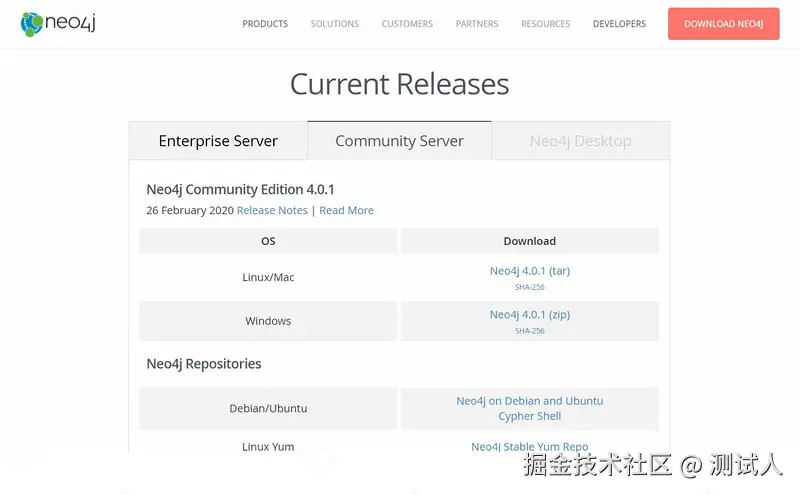The width and height of the screenshot is (800, 495).
Task: Open the Solutions menu
Action: coord(335,24)
